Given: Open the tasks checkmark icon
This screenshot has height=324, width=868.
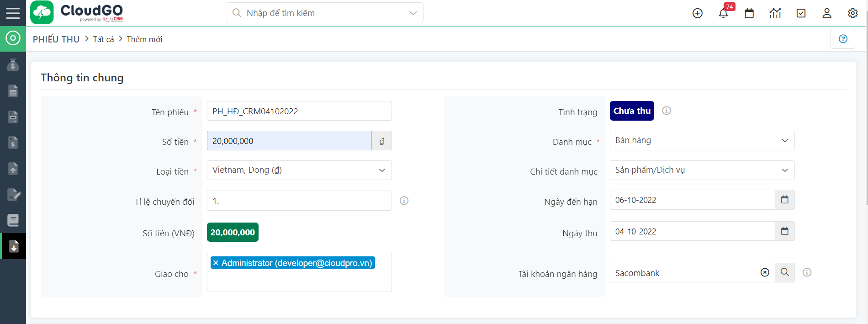Looking at the screenshot, I should (x=801, y=13).
